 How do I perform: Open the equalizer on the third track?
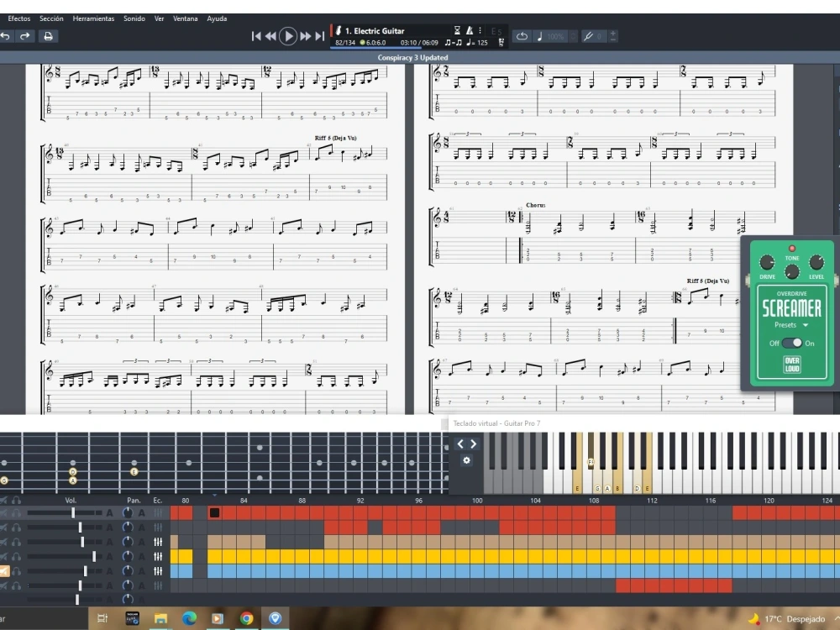pyautogui.click(x=158, y=542)
